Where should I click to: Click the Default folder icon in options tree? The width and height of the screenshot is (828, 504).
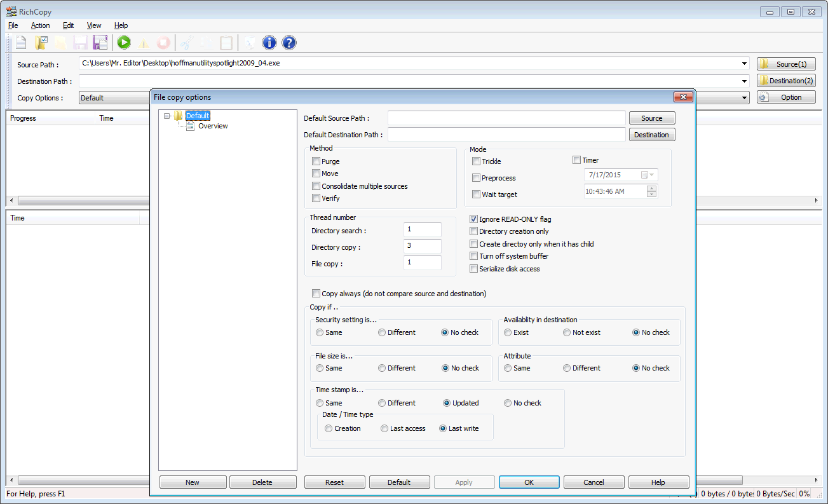(178, 116)
